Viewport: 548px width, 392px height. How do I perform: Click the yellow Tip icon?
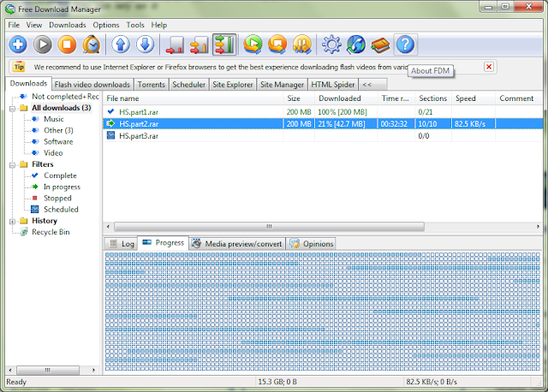coord(19,67)
